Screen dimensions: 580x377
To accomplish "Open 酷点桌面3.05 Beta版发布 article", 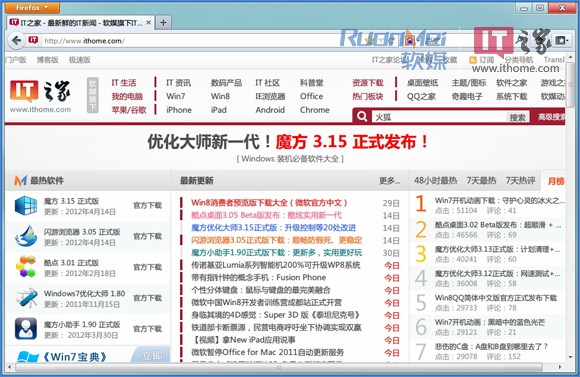I will [x=266, y=215].
